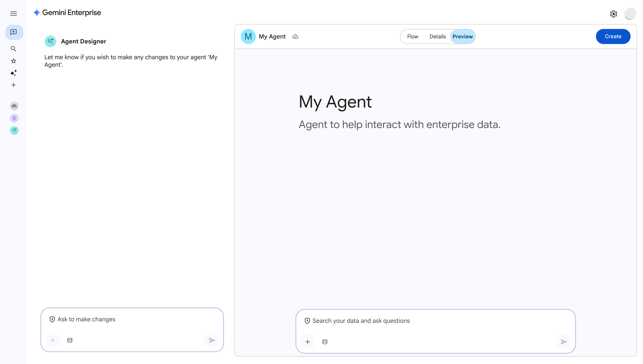Screen dimensions: 643x364
Task: Open the gray rainbow agent from the sidebar
Action: [x=14, y=106]
